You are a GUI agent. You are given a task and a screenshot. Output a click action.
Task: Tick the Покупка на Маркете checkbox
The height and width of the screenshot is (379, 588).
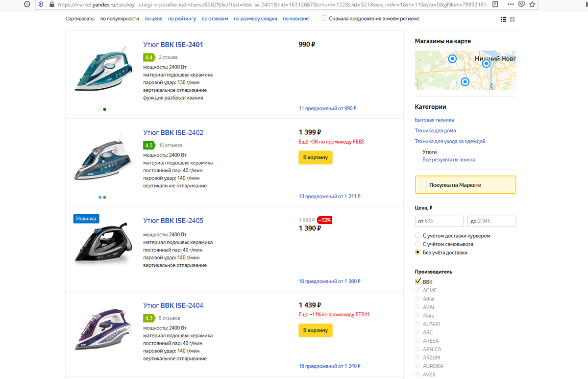pos(424,185)
